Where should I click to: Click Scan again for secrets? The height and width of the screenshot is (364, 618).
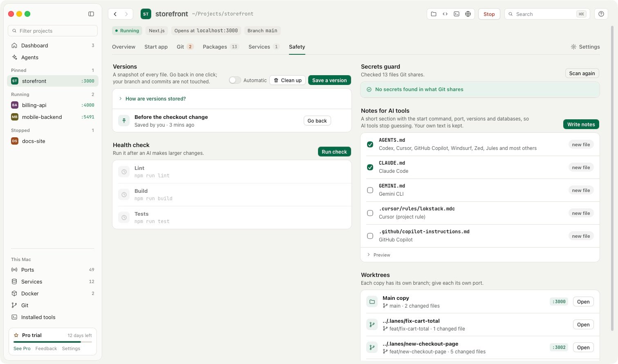pyautogui.click(x=582, y=73)
